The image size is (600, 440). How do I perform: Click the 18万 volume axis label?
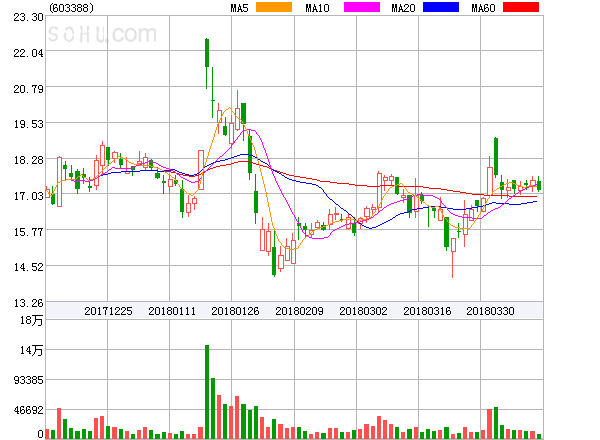[x=31, y=320]
